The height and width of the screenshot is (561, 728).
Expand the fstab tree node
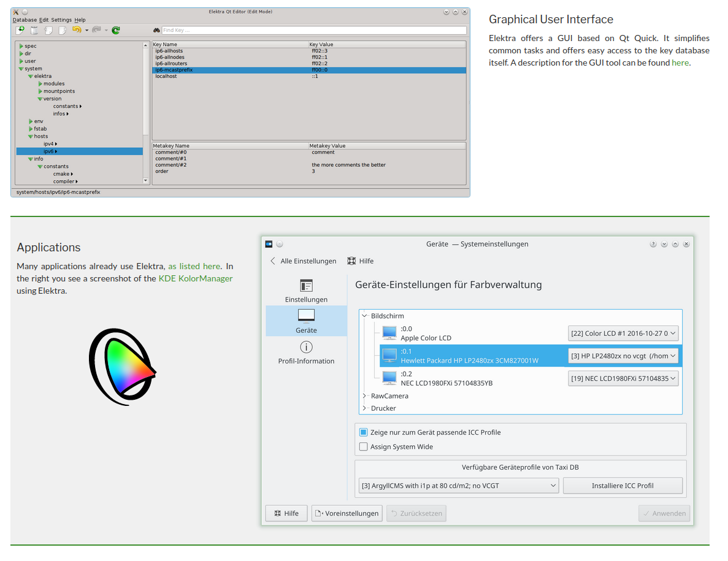pyautogui.click(x=31, y=129)
